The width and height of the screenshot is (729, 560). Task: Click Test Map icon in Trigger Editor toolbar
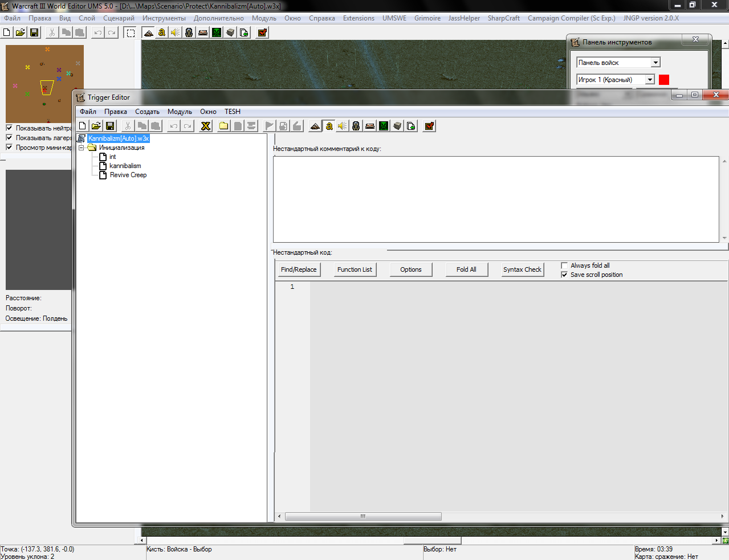[x=429, y=126]
